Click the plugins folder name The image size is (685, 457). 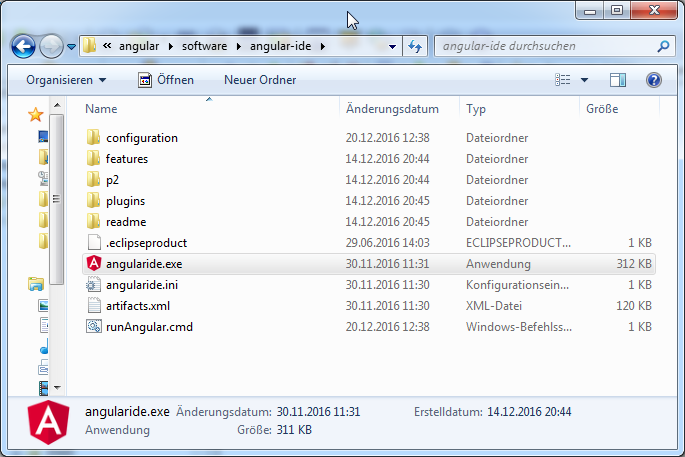(125, 201)
